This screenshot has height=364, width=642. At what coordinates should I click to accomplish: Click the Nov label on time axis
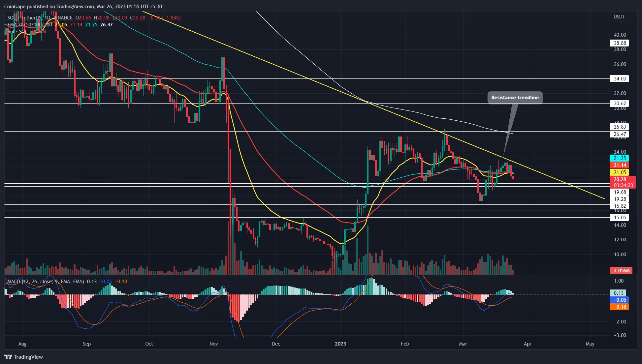213,344
